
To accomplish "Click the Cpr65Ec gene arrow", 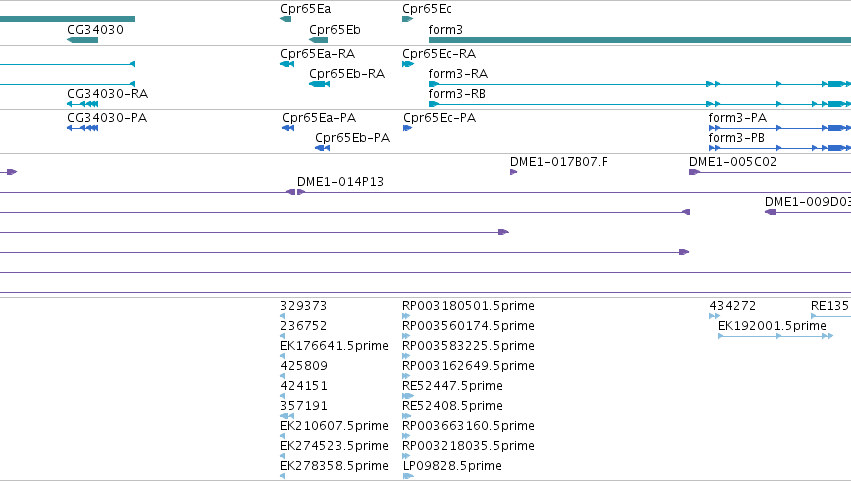I will point(408,19).
